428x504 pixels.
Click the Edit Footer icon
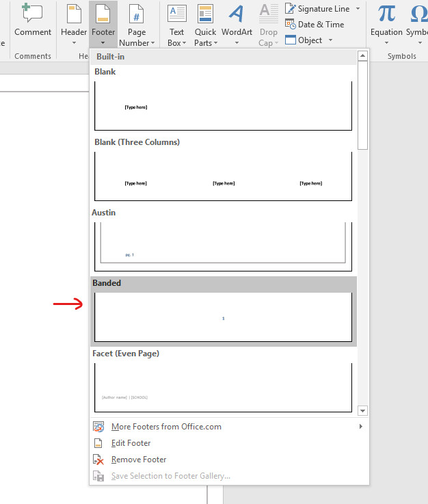point(98,443)
